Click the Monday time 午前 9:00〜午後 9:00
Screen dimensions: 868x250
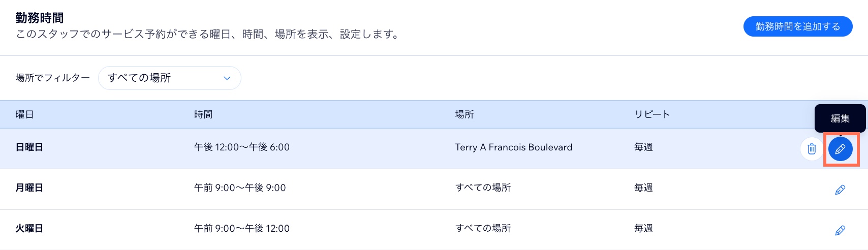(240, 188)
